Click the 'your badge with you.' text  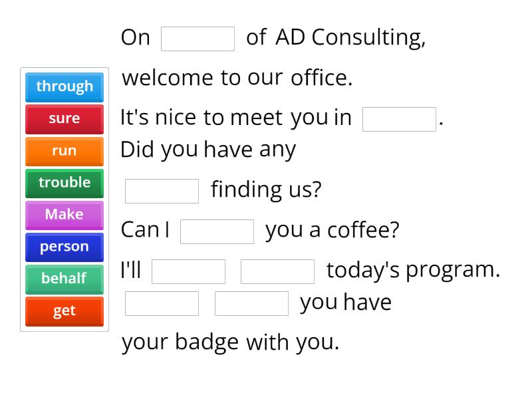click(230, 342)
